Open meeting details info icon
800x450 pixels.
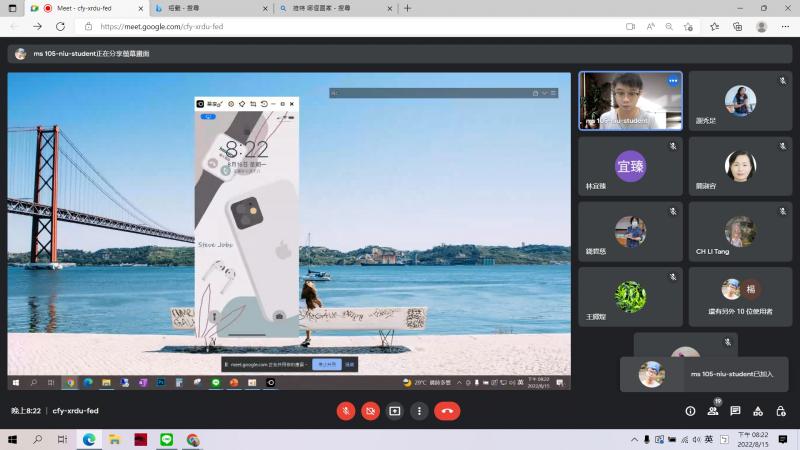tap(690, 411)
